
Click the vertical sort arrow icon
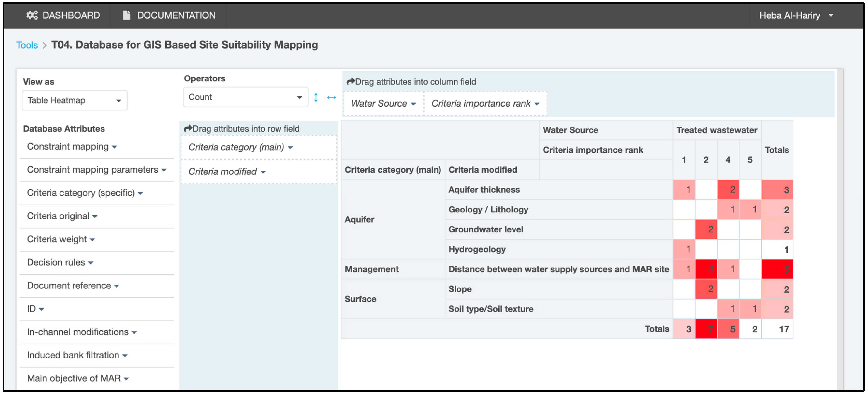[316, 98]
